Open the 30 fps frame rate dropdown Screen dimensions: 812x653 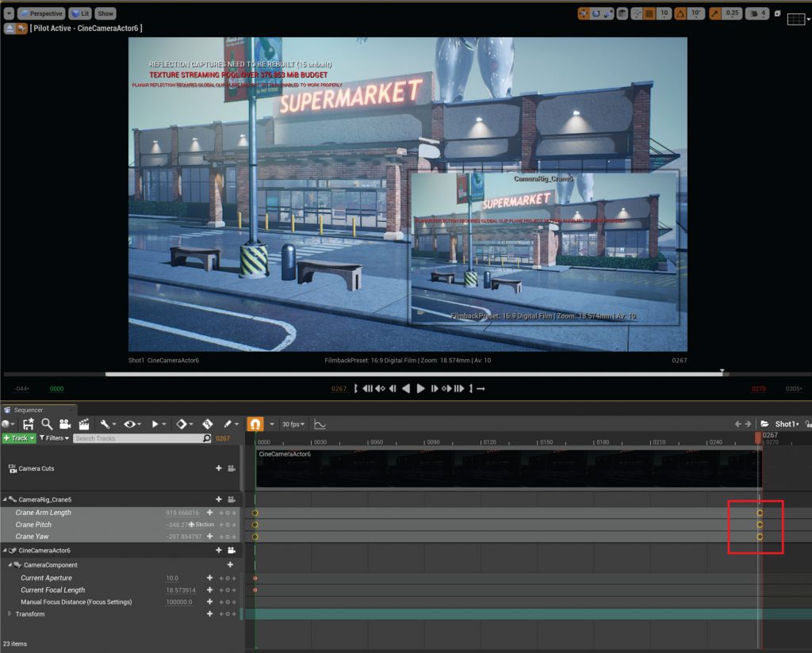293,425
